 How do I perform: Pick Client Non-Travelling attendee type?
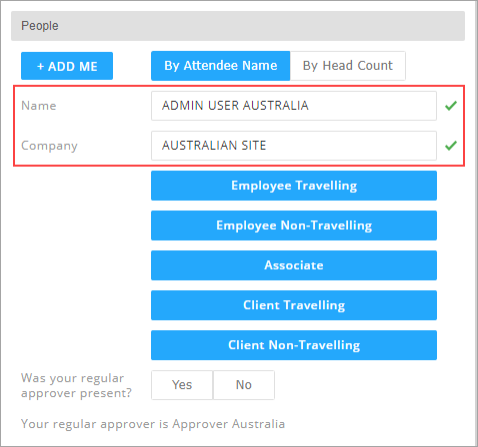(x=294, y=345)
